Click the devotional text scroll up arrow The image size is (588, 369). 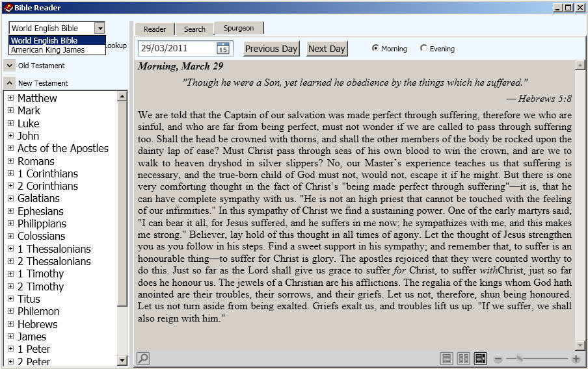(x=580, y=65)
